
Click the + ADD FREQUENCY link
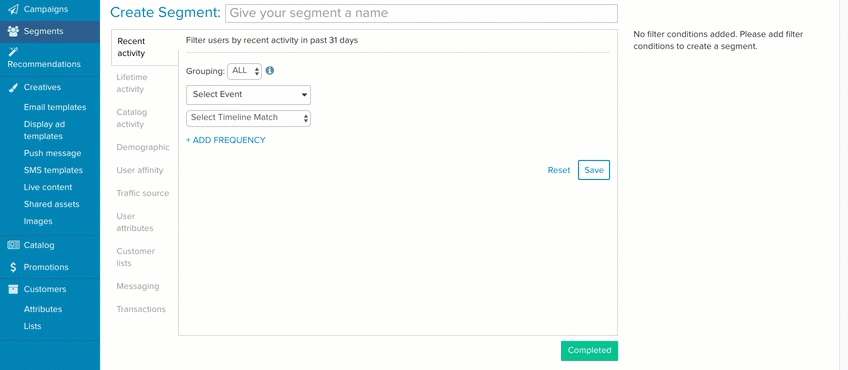pos(226,140)
